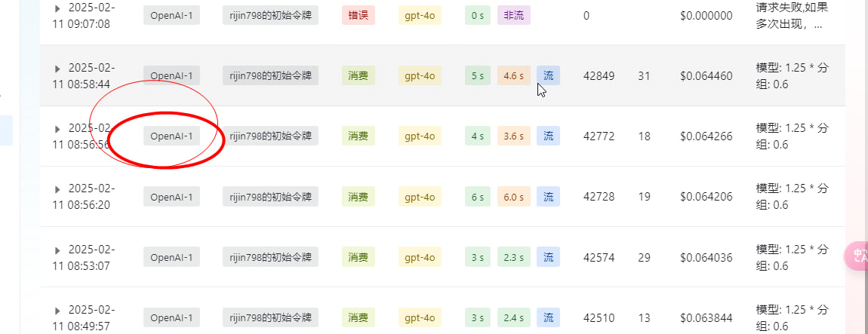
Task: Click the 42849 prompt tokens value
Action: [599, 75]
